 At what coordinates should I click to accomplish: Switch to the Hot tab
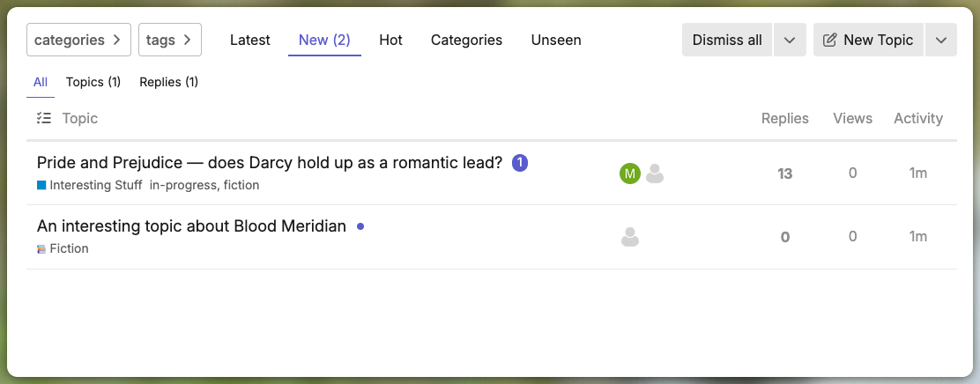390,40
